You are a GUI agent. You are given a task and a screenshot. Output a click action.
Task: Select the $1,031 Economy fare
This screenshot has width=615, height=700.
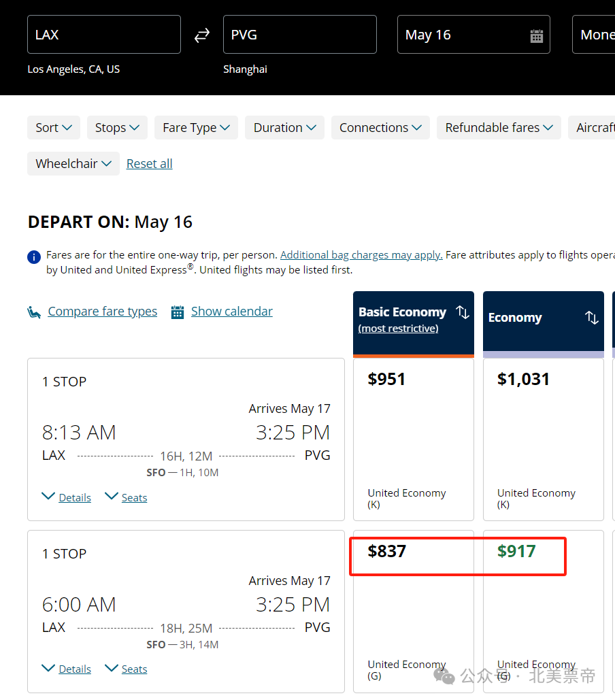[543, 439]
